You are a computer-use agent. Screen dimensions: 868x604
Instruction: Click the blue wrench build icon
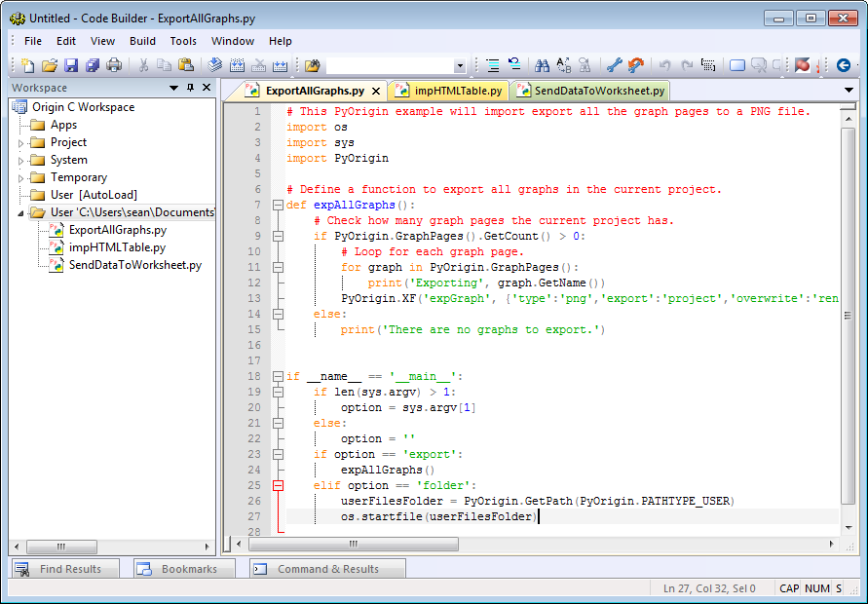(614, 65)
